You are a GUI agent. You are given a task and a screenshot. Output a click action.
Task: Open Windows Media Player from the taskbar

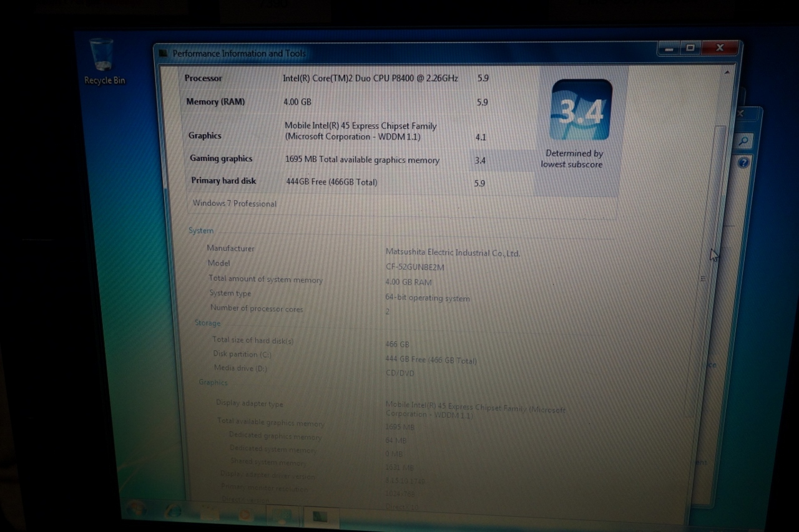(245, 515)
